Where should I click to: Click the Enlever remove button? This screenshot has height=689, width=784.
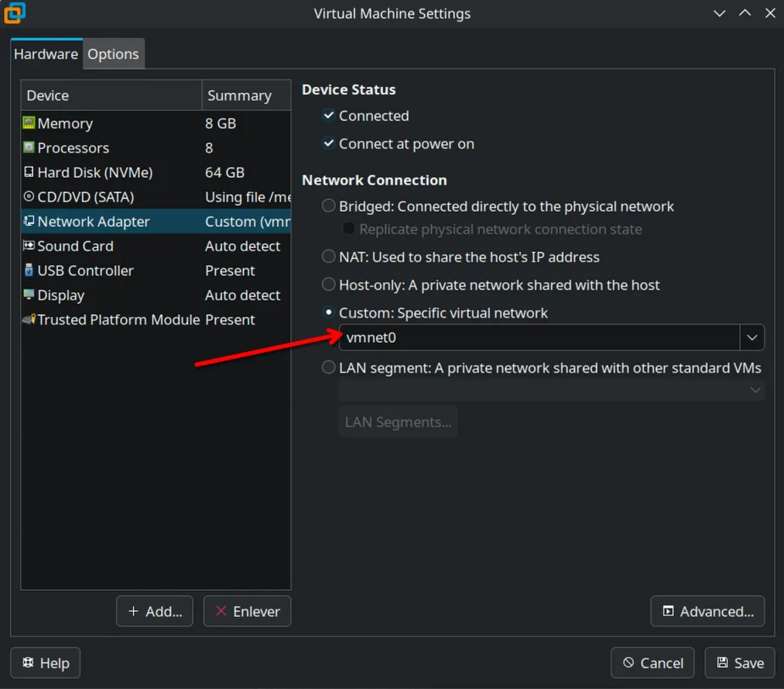pos(247,611)
